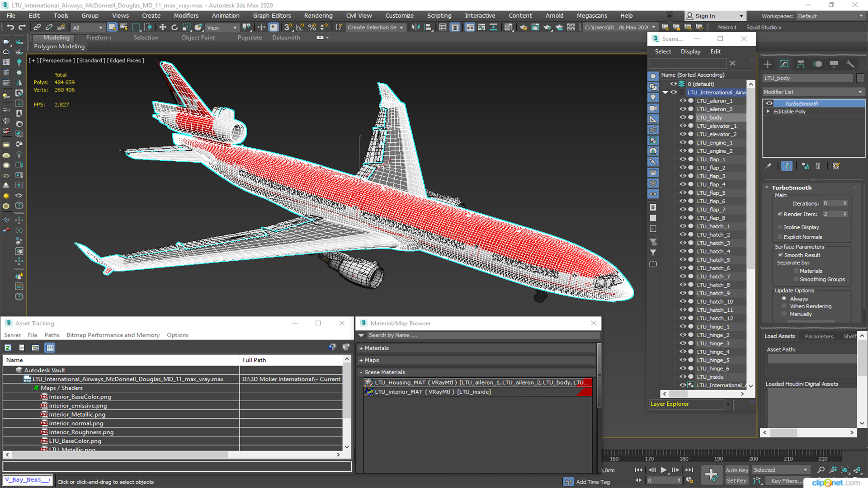868x488 pixels.
Task: Open the Modifier List dropdown
Action: tap(813, 92)
